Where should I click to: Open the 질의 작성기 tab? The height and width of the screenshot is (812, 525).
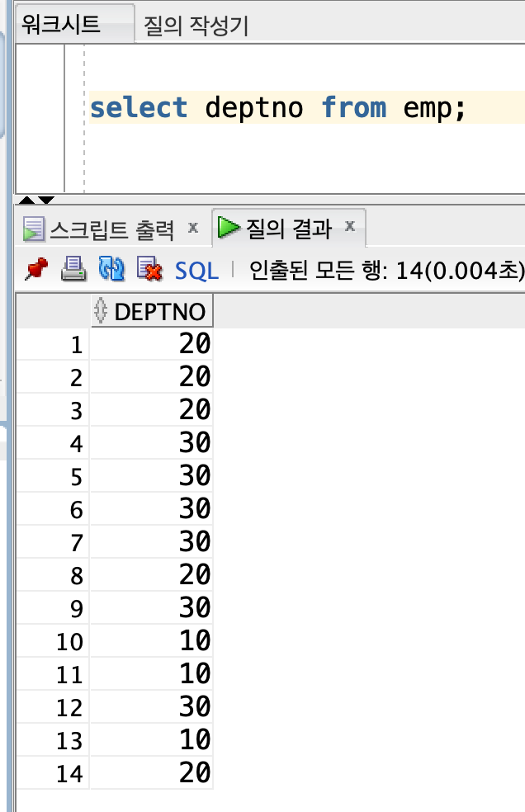click(x=196, y=26)
